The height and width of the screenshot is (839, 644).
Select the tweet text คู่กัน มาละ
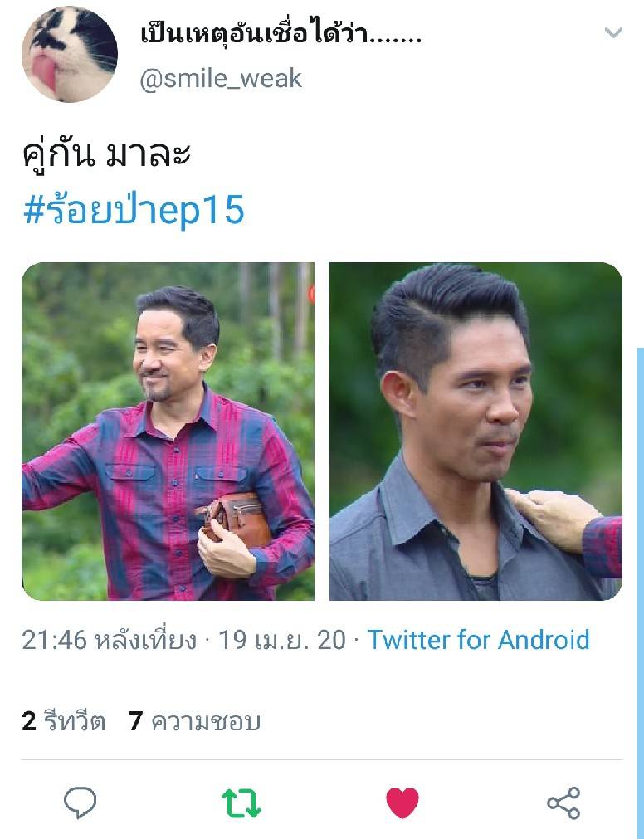click(x=106, y=155)
